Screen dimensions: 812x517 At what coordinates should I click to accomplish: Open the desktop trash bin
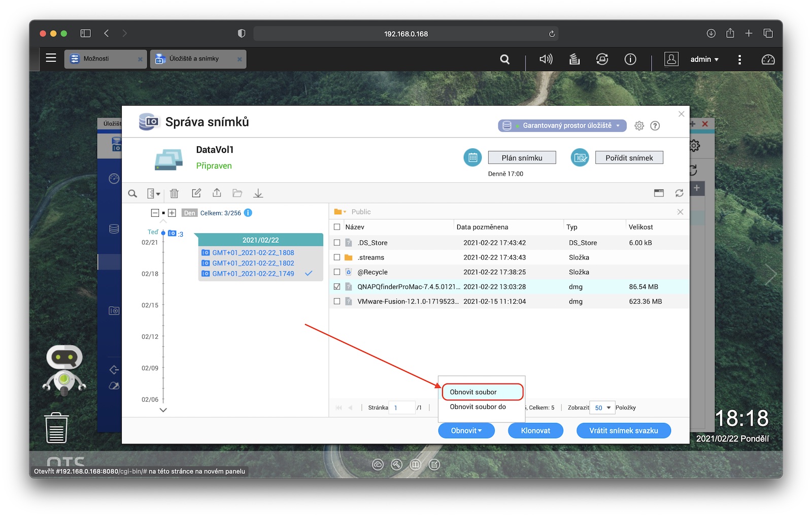pyautogui.click(x=56, y=428)
